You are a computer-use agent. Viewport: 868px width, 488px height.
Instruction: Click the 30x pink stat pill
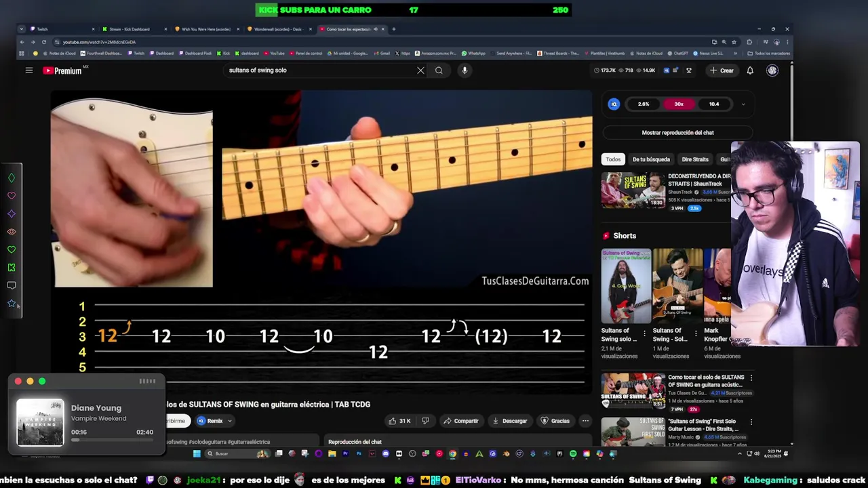pos(679,104)
